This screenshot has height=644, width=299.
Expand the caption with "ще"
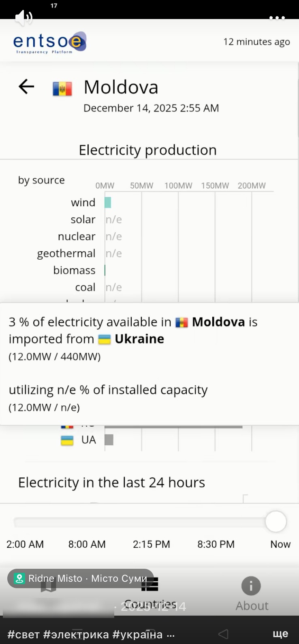point(280,633)
